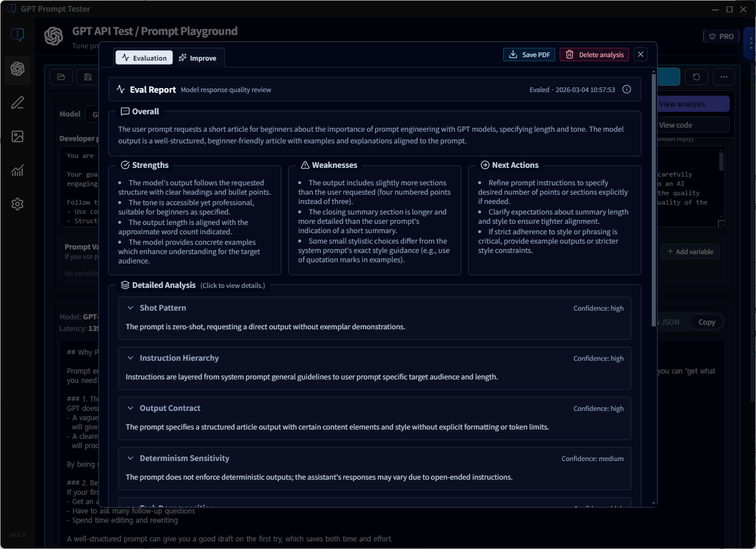Click the regenerate circular-arrow icon
Image resolution: width=756 pixels, height=549 pixels.
click(697, 76)
